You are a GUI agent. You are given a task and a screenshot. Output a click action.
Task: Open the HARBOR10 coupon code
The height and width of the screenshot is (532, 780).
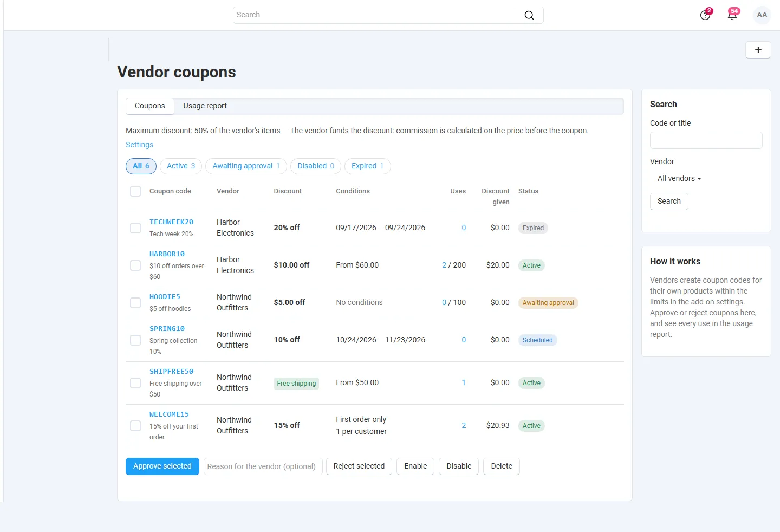167,254
